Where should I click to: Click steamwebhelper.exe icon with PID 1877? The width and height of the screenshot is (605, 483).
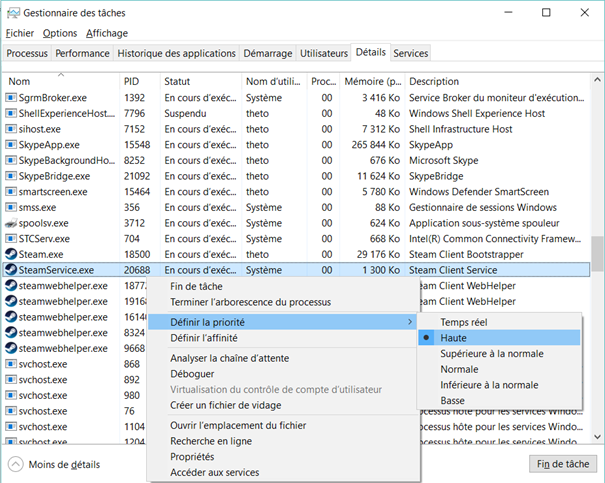point(11,286)
